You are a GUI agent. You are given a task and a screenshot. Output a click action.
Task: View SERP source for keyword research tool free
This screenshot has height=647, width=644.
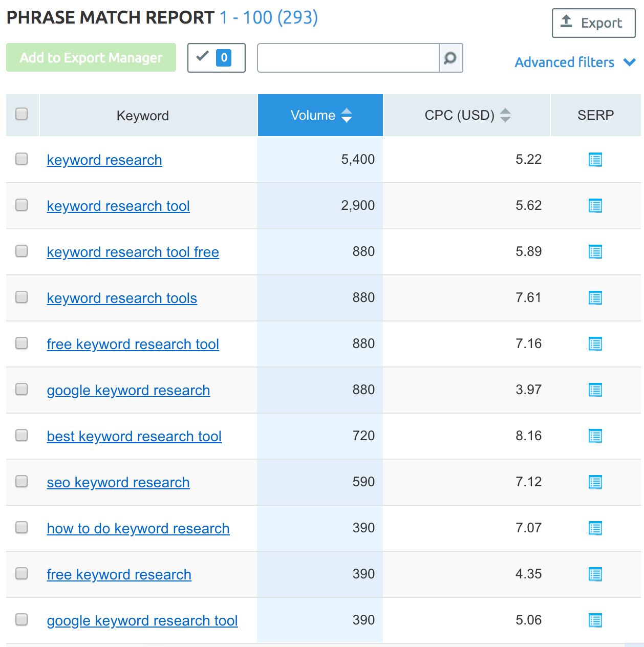point(595,252)
